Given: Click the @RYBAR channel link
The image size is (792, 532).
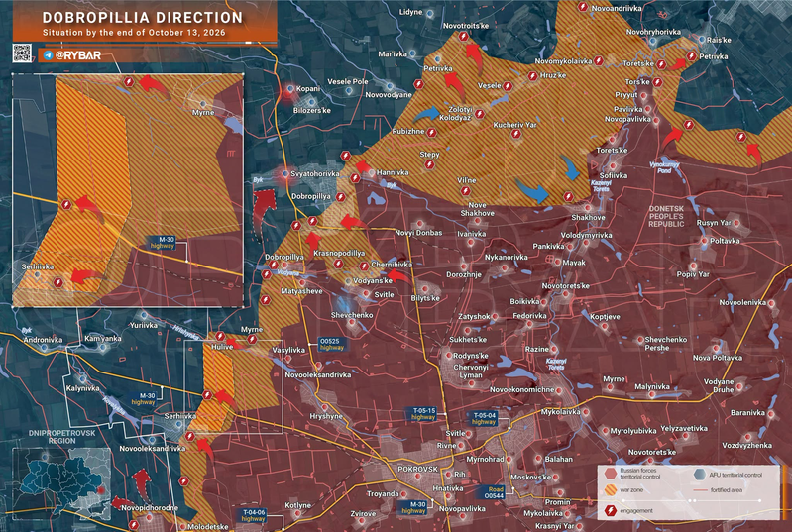Looking at the screenshot, I should [x=78, y=55].
